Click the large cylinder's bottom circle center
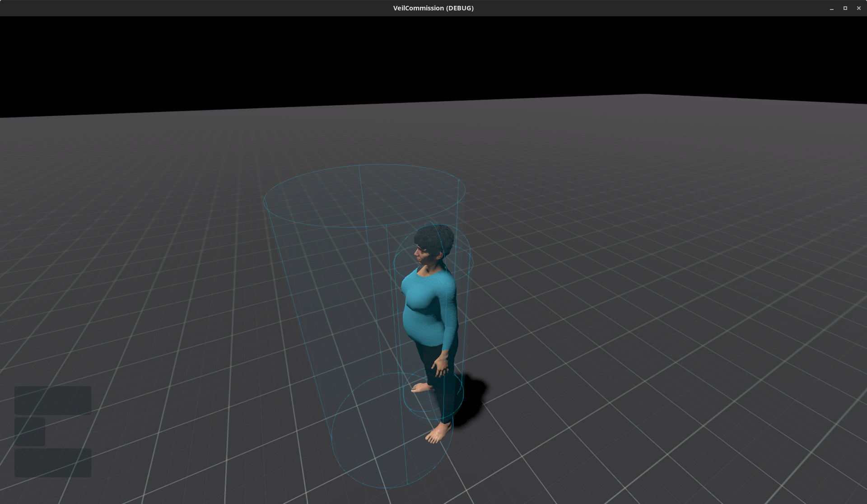The width and height of the screenshot is (867, 504). pyautogui.click(x=392, y=431)
